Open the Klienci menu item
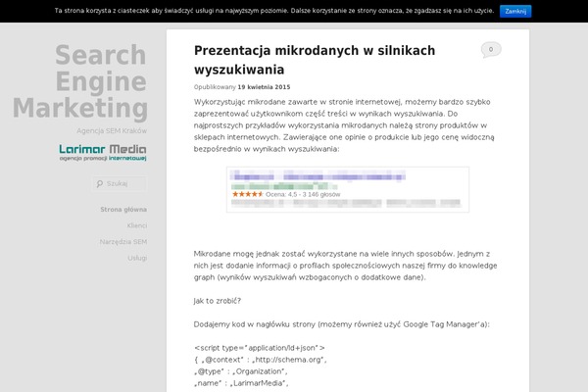Viewport: 588px width, 392px height. [x=137, y=225]
